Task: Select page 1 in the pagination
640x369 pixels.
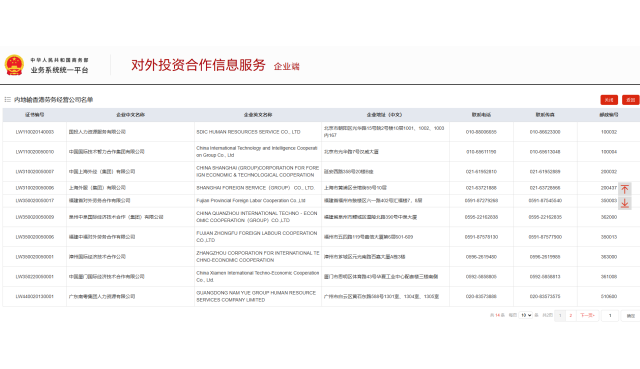Action: point(560,315)
